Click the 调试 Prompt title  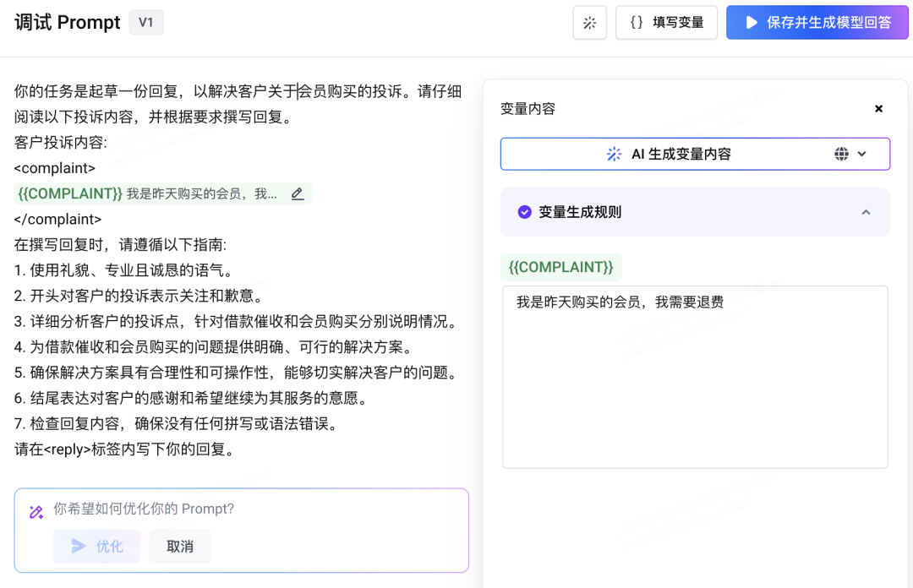[67, 23]
